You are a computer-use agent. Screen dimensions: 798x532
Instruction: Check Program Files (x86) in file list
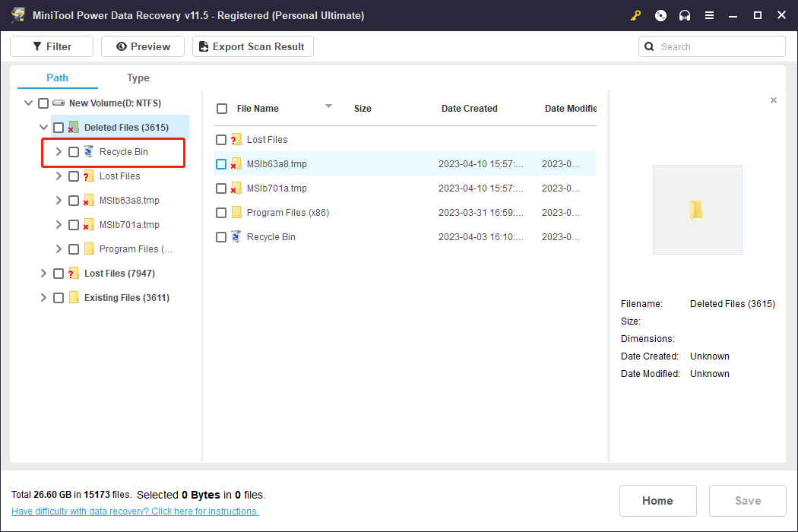click(221, 213)
